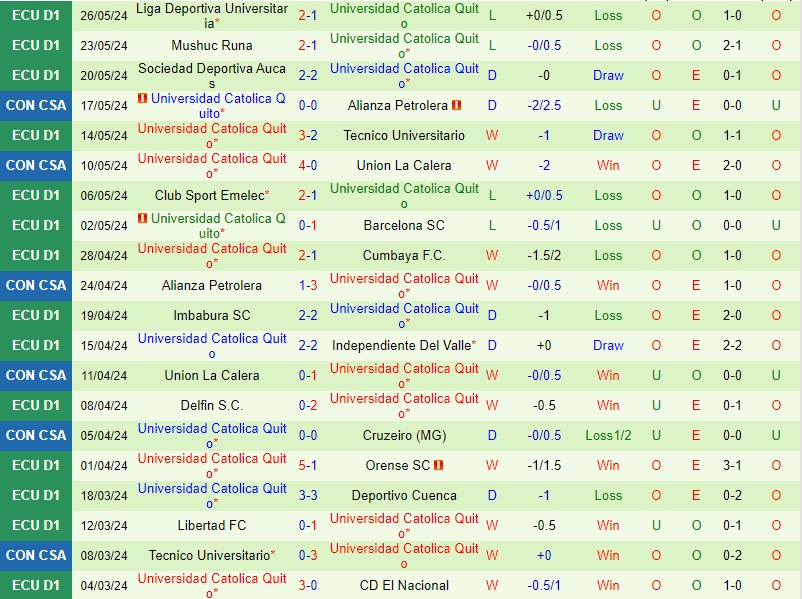802x599 pixels.
Task: Click the red card icon beside Alianza Petrolera on 17/05/24
Action: click(456, 105)
